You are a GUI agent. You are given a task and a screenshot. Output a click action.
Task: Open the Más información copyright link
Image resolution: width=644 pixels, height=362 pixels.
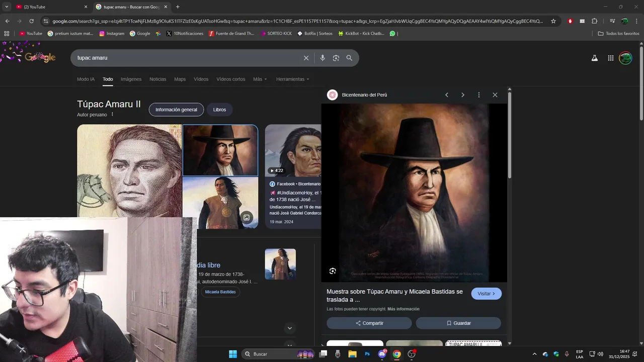coord(404,309)
